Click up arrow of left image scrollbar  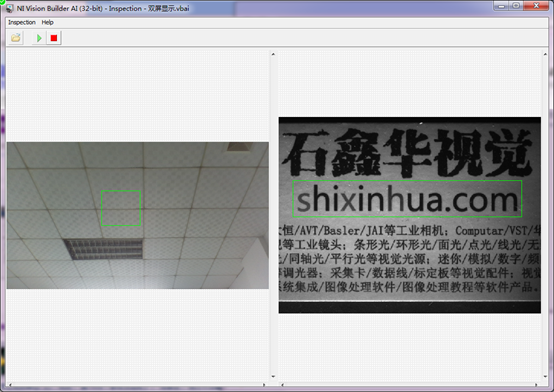coord(273,54)
